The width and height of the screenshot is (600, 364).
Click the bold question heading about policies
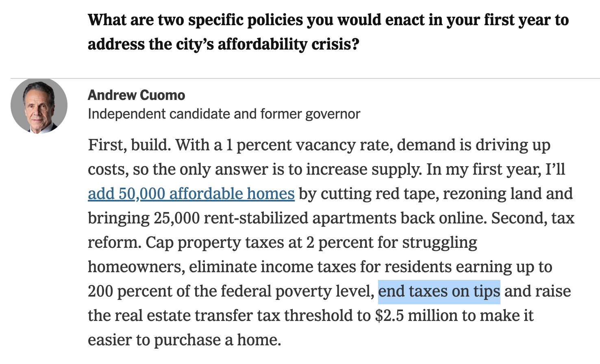click(328, 32)
